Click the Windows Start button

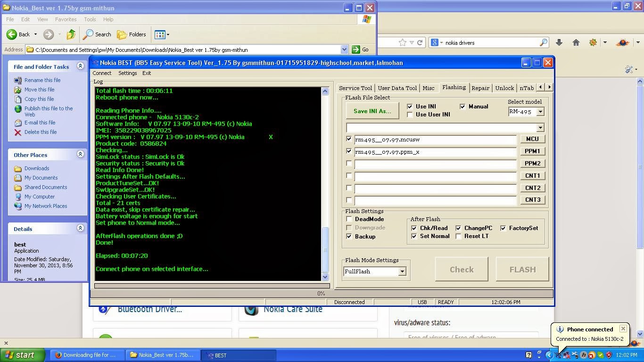23,355
